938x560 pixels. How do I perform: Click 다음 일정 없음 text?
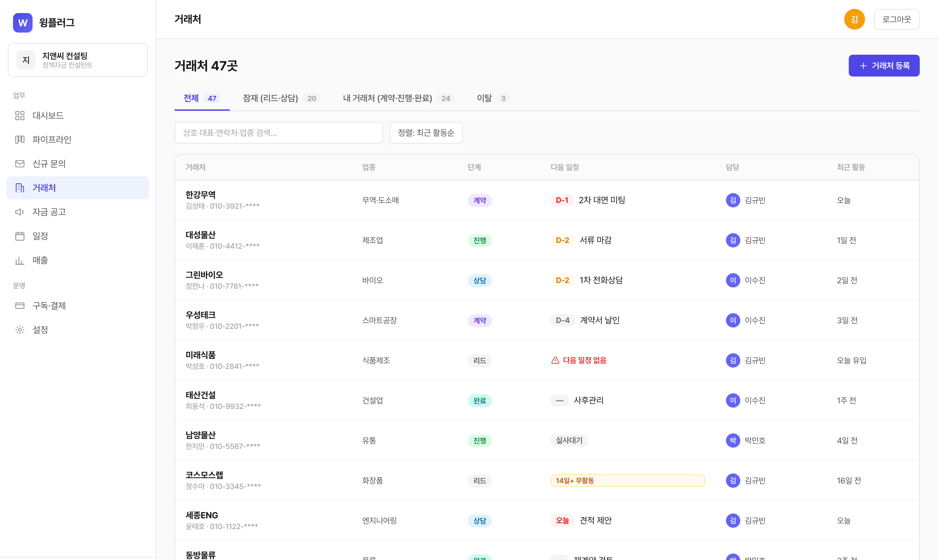(584, 360)
